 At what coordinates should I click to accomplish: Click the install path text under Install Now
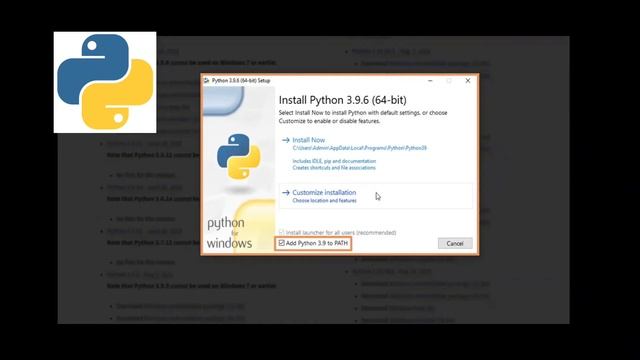(x=360, y=148)
